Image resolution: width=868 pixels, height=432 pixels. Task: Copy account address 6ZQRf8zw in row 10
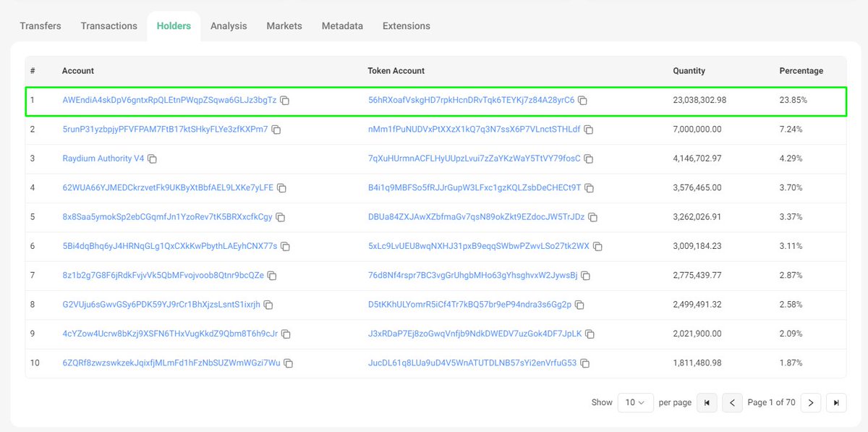pos(289,363)
